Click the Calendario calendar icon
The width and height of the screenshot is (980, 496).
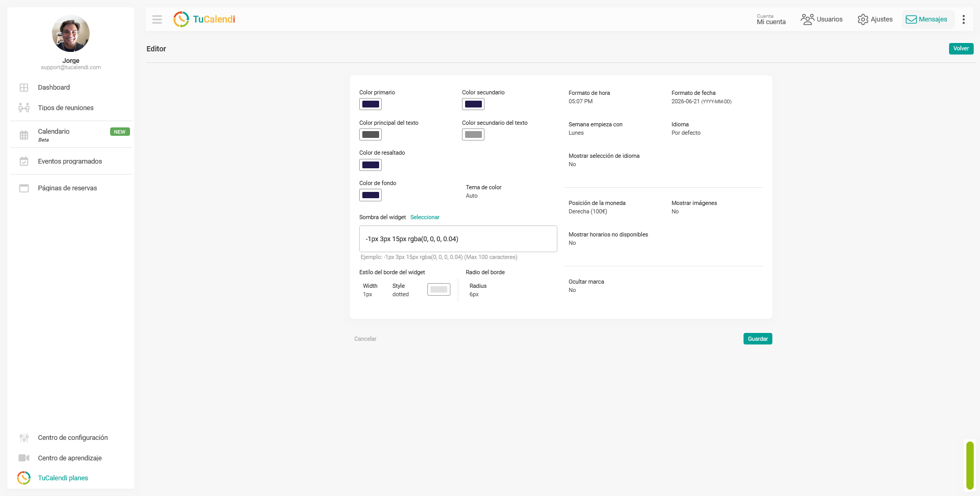[x=24, y=135]
